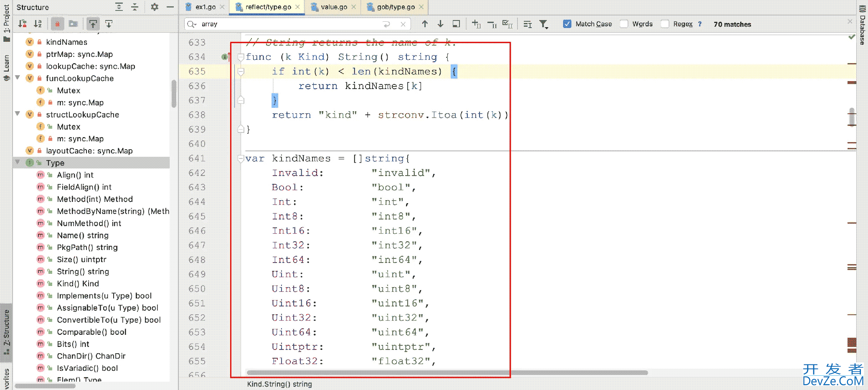Toggle multiline search mode

pyautogui.click(x=528, y=24)
